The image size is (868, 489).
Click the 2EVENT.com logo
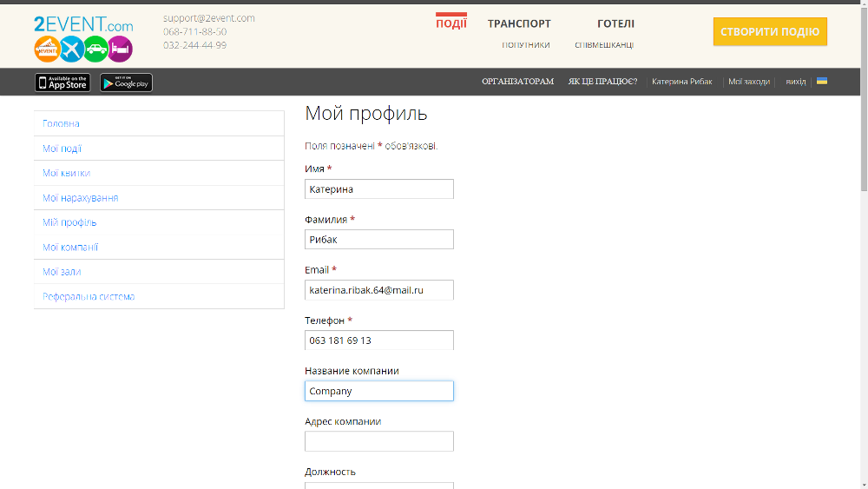click(83, 24)
